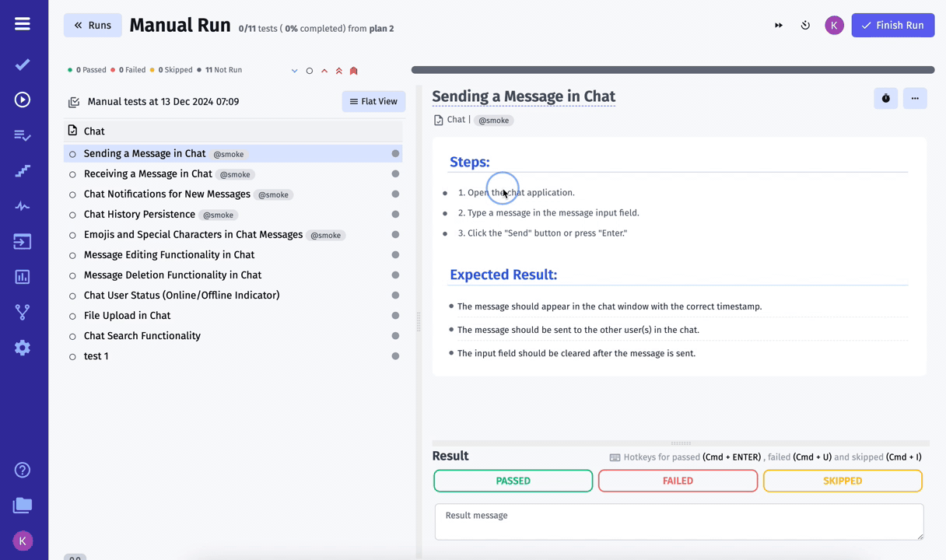Filter by the double-up-chevron priority icon
Screen dimensions: 946x560
pyautogui.click(x=339, y=71)
